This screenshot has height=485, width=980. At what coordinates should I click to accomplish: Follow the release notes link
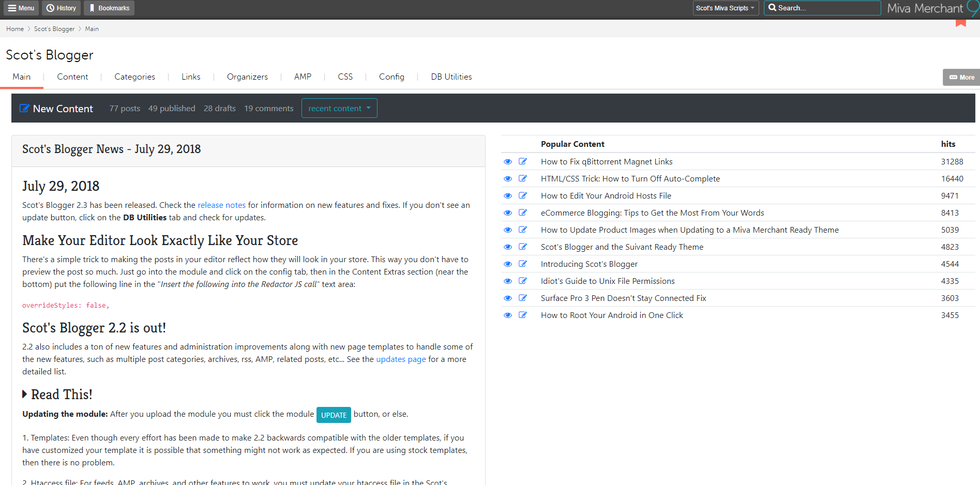click(x=221, y=205)
